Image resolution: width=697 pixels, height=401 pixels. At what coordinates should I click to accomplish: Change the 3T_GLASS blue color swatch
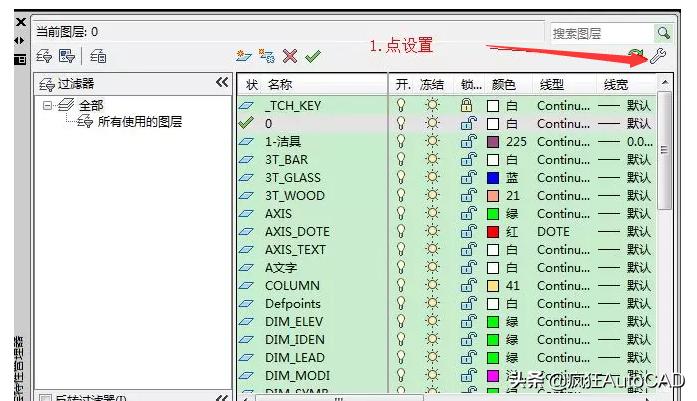493,178
